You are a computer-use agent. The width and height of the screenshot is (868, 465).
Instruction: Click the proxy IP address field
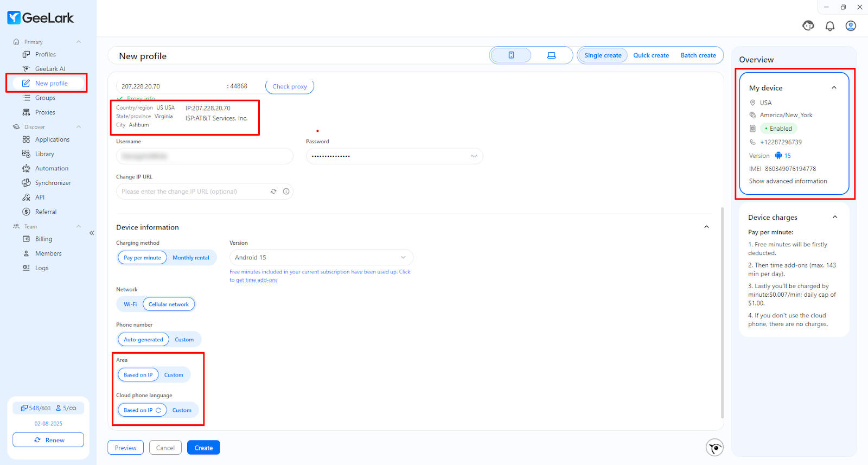[170, 86]
